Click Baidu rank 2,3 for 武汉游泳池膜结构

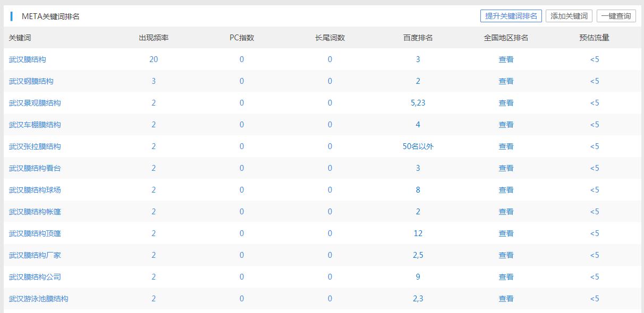[x=418, y=299]
